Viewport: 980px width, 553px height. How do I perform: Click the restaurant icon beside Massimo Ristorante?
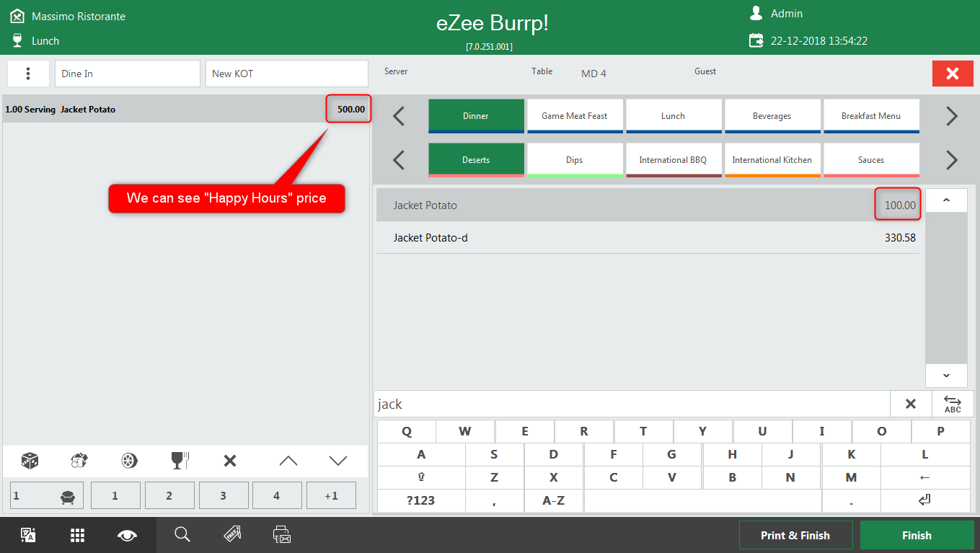coord(17,16)
